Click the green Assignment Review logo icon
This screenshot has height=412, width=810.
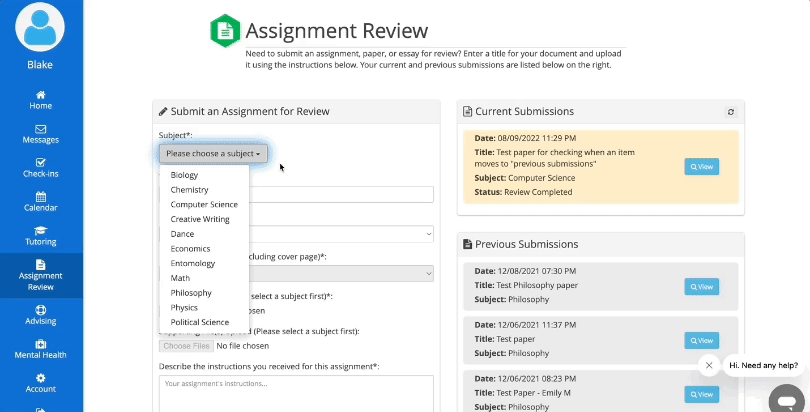(x=225, y=31)
